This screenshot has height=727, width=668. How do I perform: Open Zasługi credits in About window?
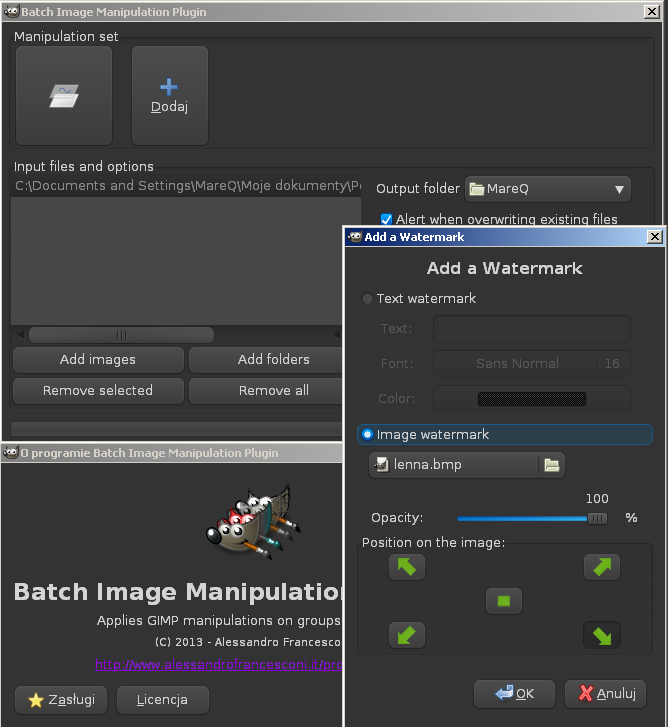tap(61, 700)
